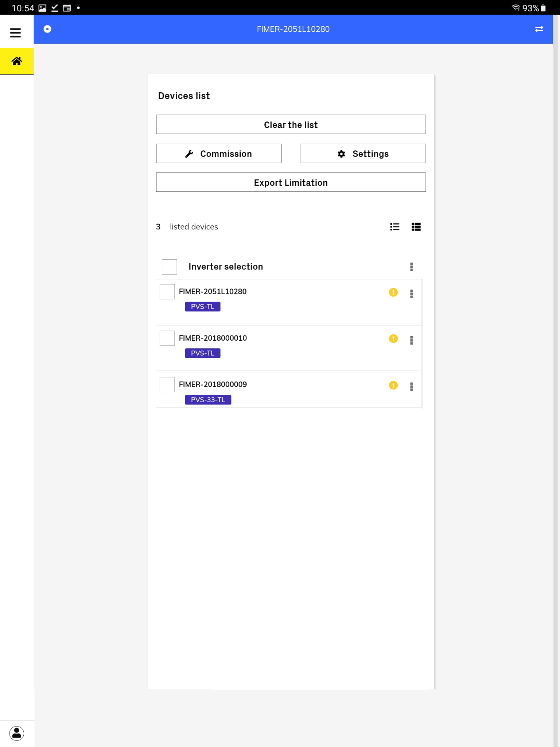This screenshot has height=747, width=560.
Task: Open Settings button with gear
Action: 363,154
